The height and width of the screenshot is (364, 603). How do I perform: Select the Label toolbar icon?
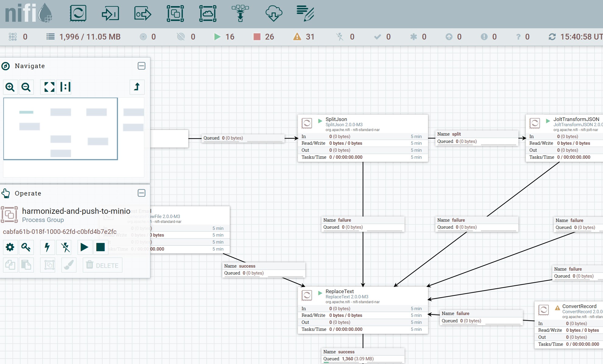pyautogui.click(x=305, y=14)
